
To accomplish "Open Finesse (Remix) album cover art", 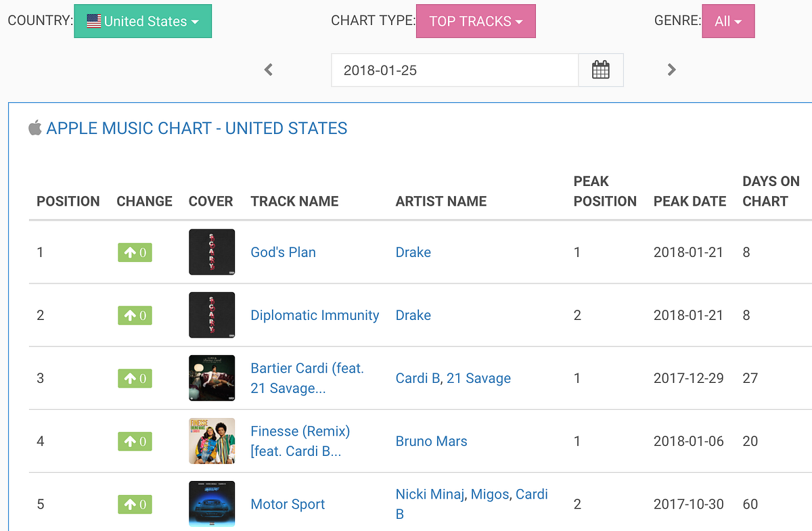I will pyautogui.click(x=212, y=441).
